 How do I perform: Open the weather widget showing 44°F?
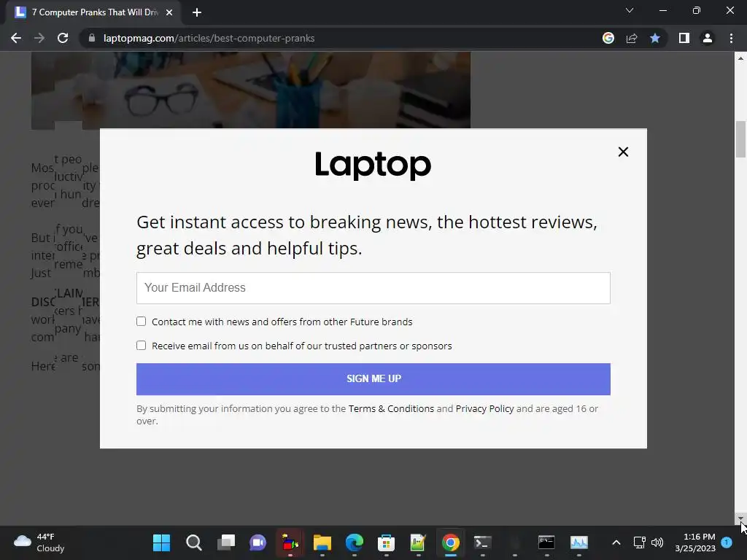(39, 542)
